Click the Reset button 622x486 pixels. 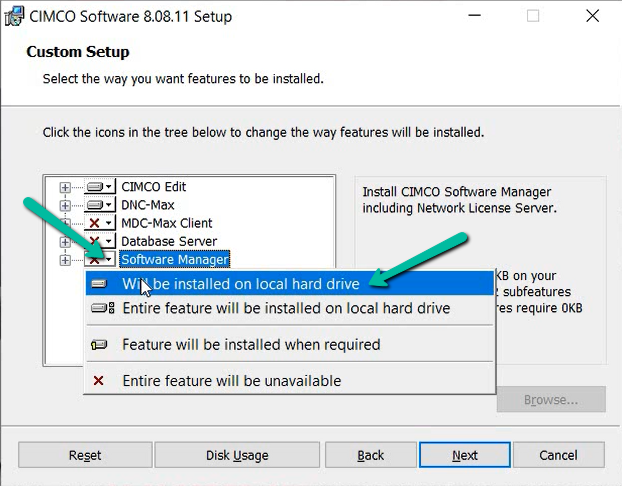pyautogui.click(x=85, y=455)
